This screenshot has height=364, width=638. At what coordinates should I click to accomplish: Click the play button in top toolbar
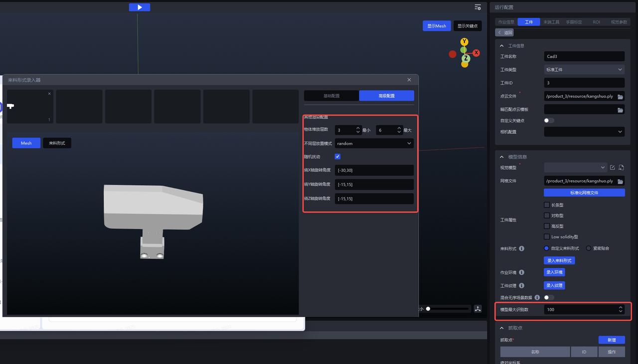(140, 7)
